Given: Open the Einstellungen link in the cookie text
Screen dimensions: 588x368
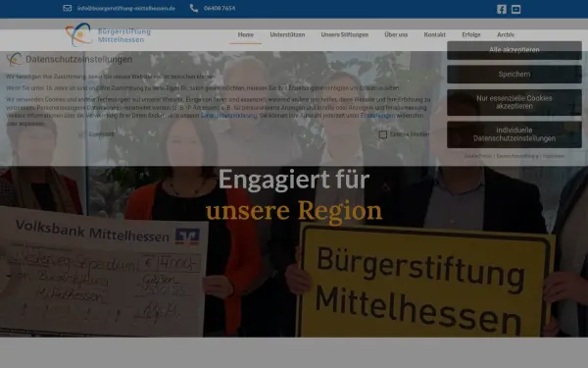Looking at the screenshot, I should [x=377, y=115].
